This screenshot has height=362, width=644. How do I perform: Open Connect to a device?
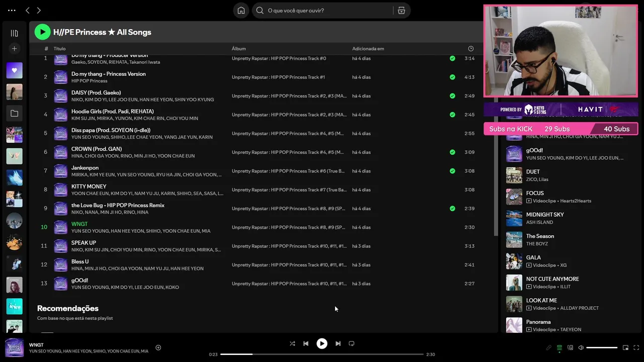570,347
